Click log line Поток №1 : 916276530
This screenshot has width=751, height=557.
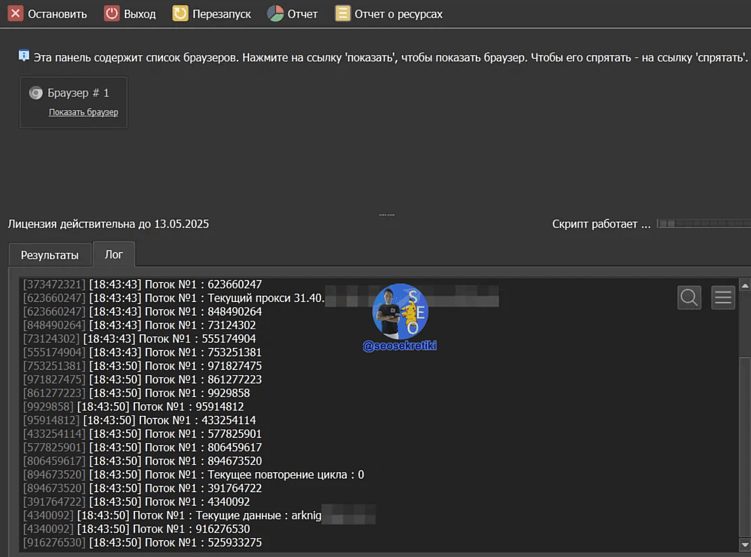pos(137,529)
